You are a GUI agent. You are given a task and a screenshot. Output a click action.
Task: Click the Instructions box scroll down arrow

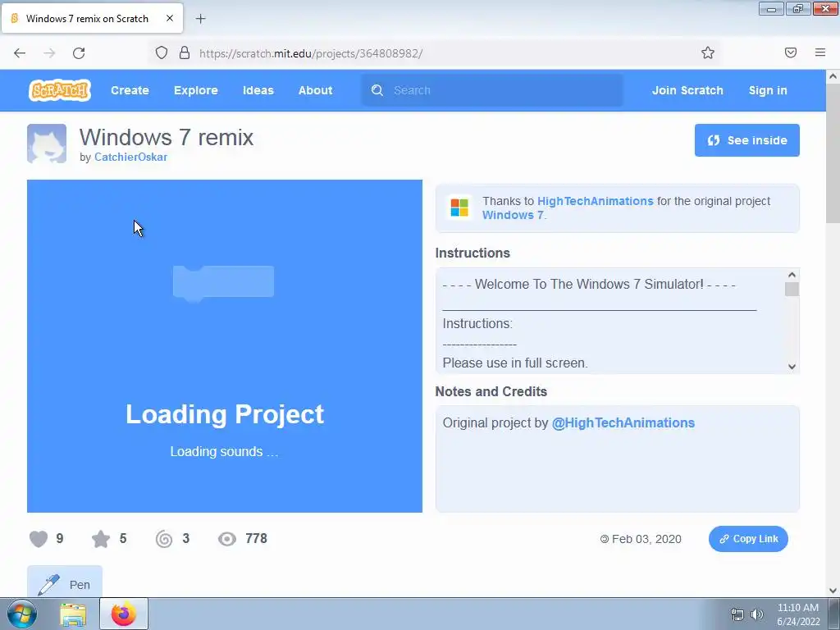point(792,367)
